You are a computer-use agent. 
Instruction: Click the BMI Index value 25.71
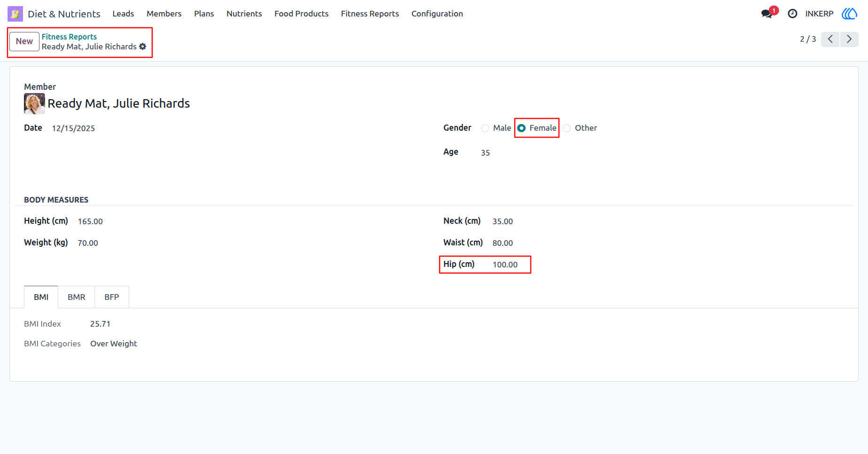click(101, 324)
